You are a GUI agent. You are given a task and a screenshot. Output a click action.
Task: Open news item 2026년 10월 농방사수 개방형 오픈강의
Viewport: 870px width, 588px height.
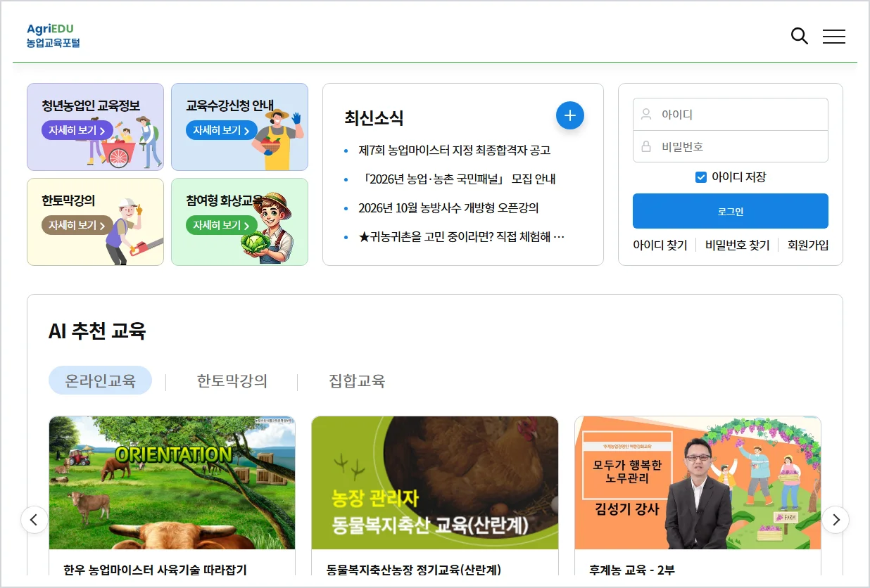click(448, 208)
